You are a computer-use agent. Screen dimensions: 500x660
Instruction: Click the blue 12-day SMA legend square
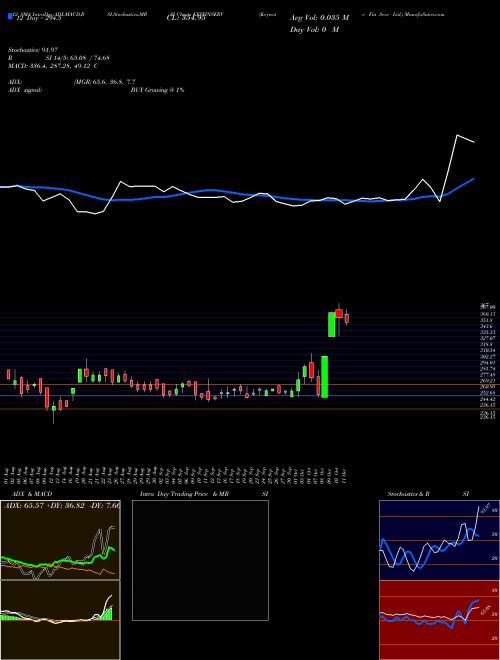[x=10, y=16]
